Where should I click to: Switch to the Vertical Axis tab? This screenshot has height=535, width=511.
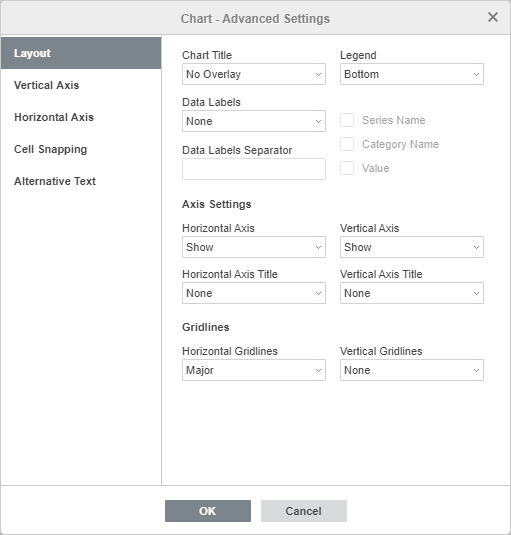[81, 85]
